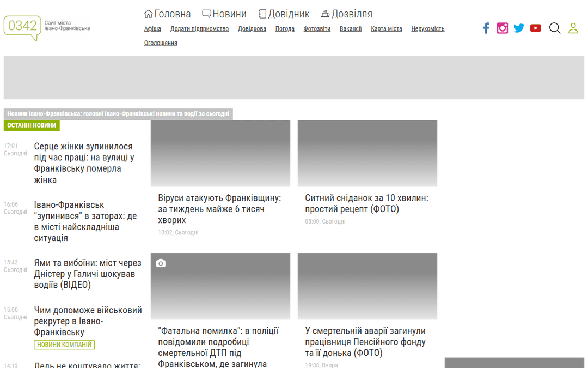Click Додати підприємство link
This screenshot has height=368, width=588.
199,28
